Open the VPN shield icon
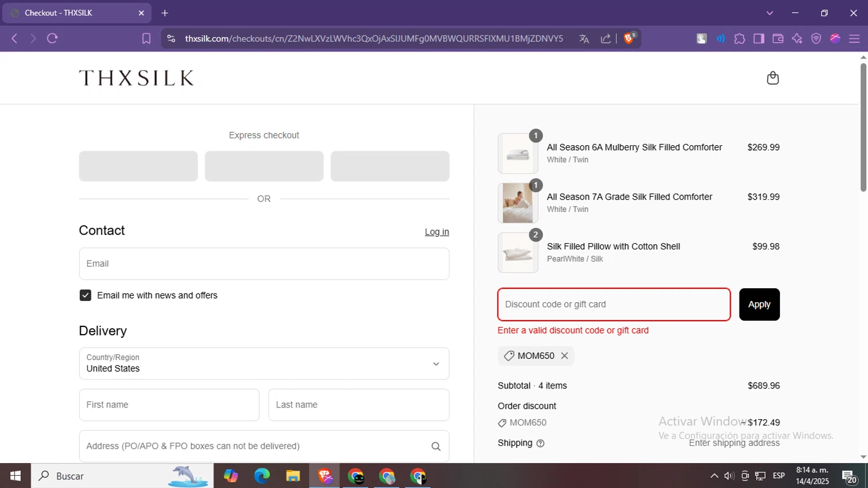 (816, 39)
